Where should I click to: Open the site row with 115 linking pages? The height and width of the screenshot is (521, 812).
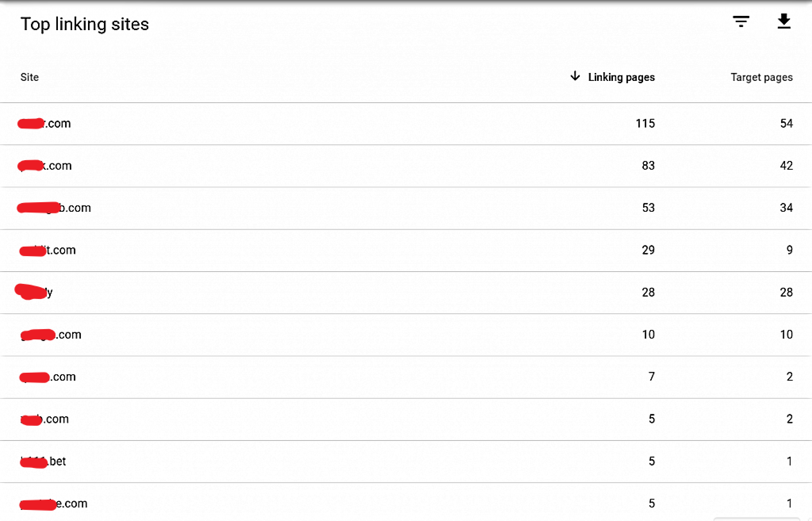click(406, 124)
